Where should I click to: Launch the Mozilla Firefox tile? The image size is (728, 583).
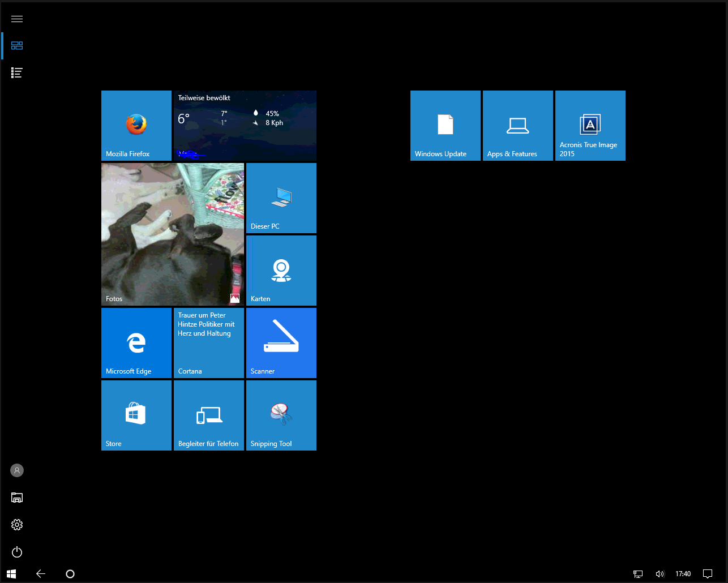click(x=136, y=126)
